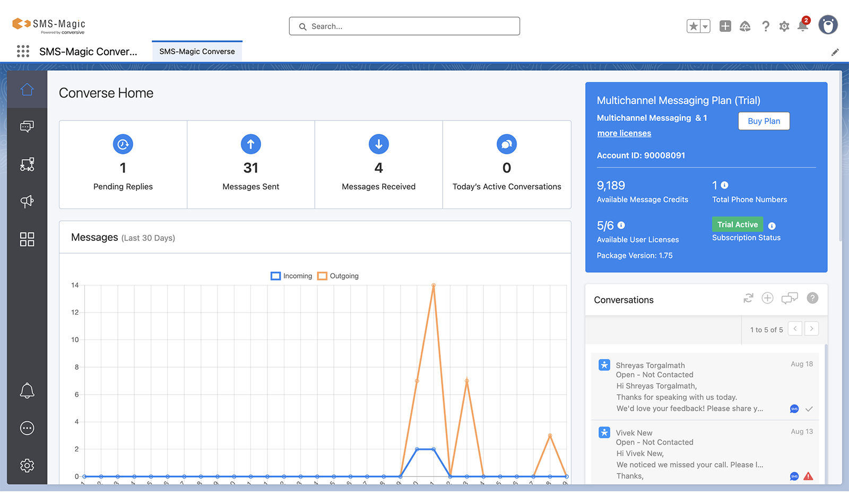Open the more licenses link
This screenshot has width=849, height=504.
(624, 133)
